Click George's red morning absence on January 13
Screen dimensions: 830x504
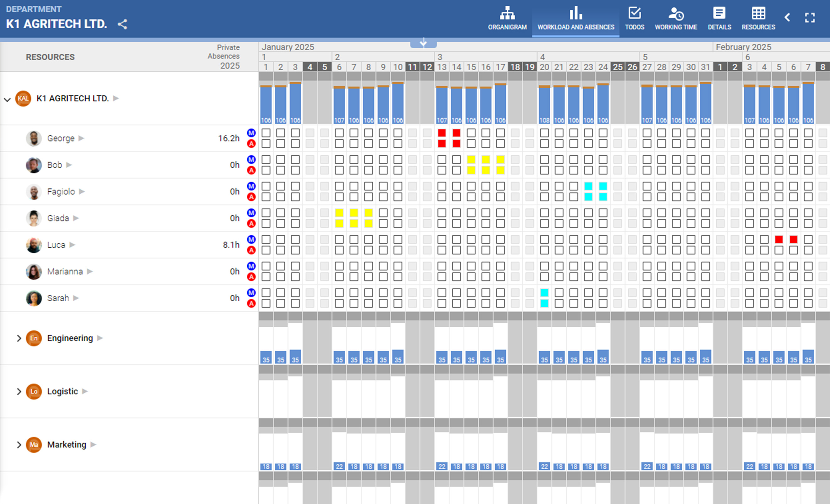coord(442,133)
